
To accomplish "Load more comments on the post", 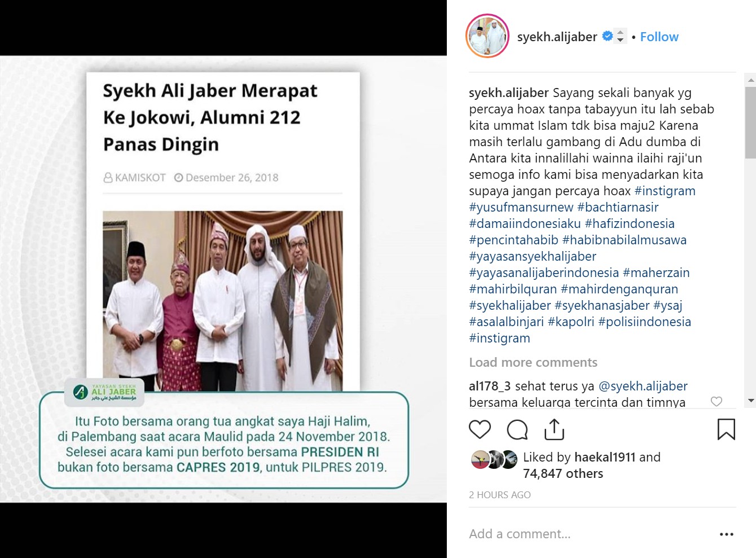I will coord(533,362).
